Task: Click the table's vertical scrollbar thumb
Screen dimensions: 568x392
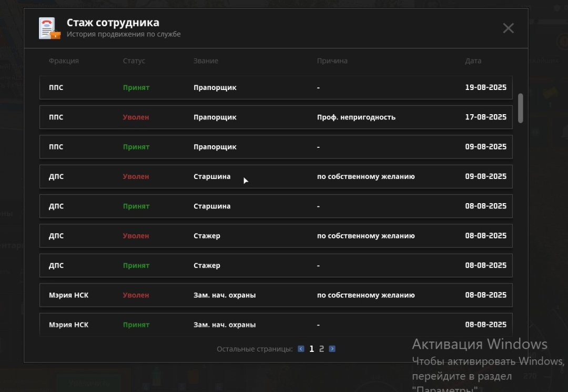Action: (x=521, y=108)
